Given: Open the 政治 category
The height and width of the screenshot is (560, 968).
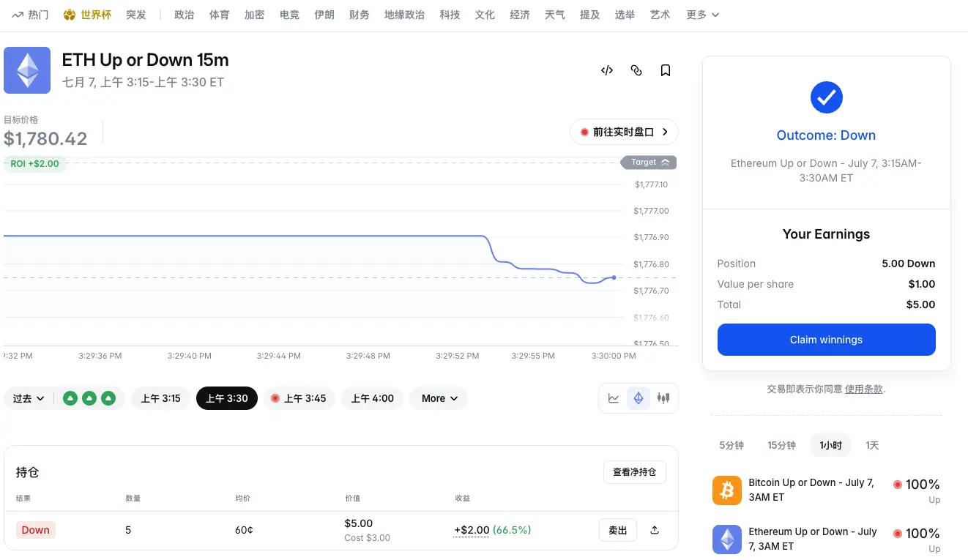Looking at the screenshot, I should tap(185, 15).
